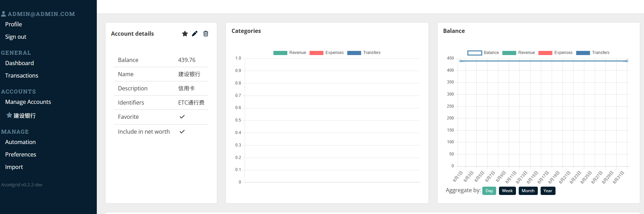The image size is (644, 214).
Task: Toggle Transfers series in Categories legend
Action: [x=364, y=53]
